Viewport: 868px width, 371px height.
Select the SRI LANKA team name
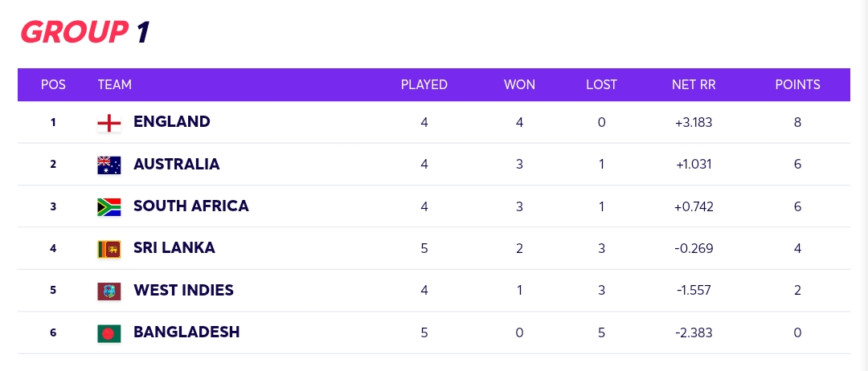(174, 247)
